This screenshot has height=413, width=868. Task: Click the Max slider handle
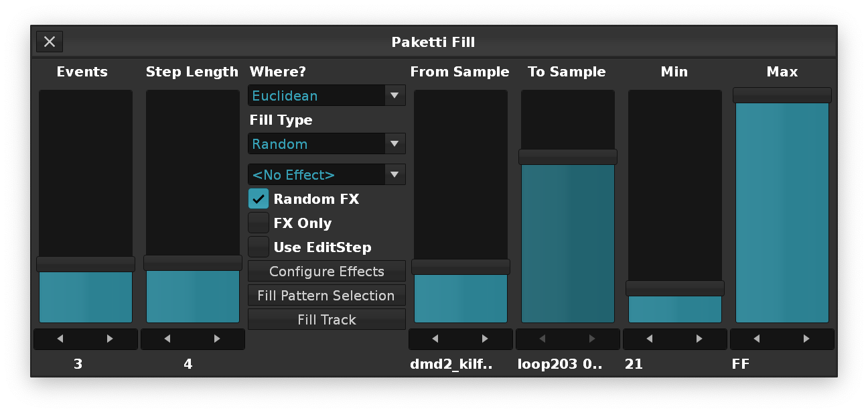click(782, 95)
